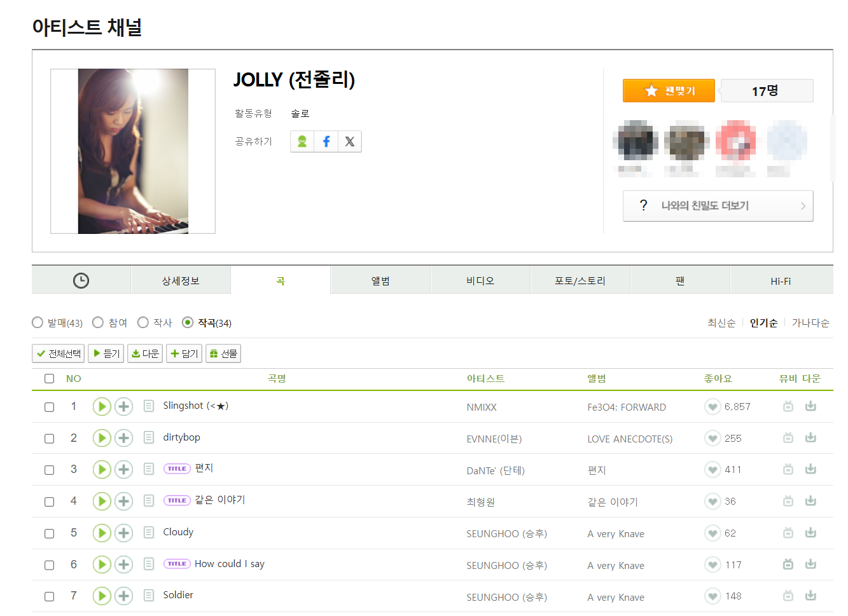Check the box for song 편지
This screenshot has height=616, width=848.
click(x=49, y=470)
